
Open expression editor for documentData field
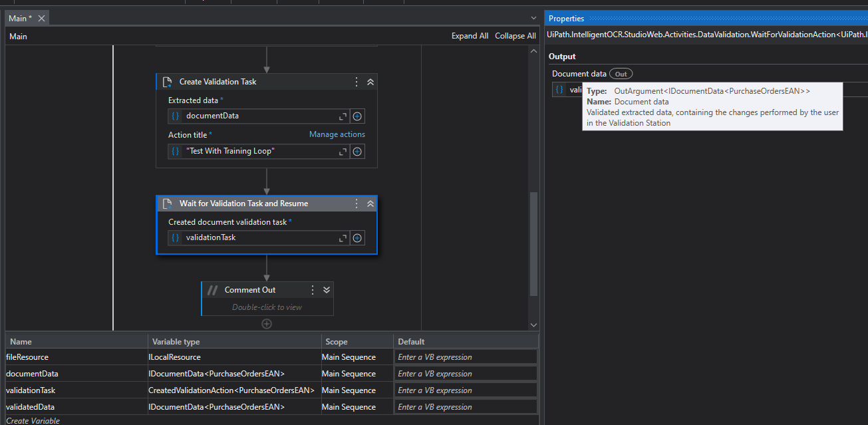click(x=343, y=116)
